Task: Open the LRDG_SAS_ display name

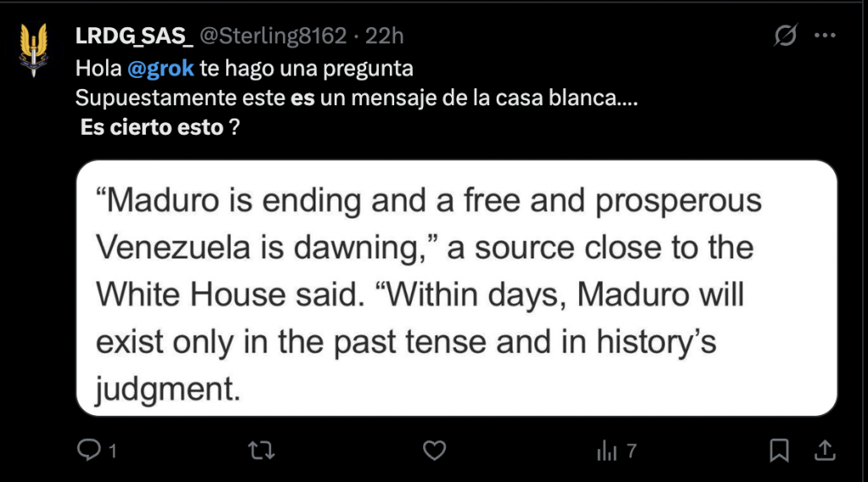Action: [x=134, y=36]
